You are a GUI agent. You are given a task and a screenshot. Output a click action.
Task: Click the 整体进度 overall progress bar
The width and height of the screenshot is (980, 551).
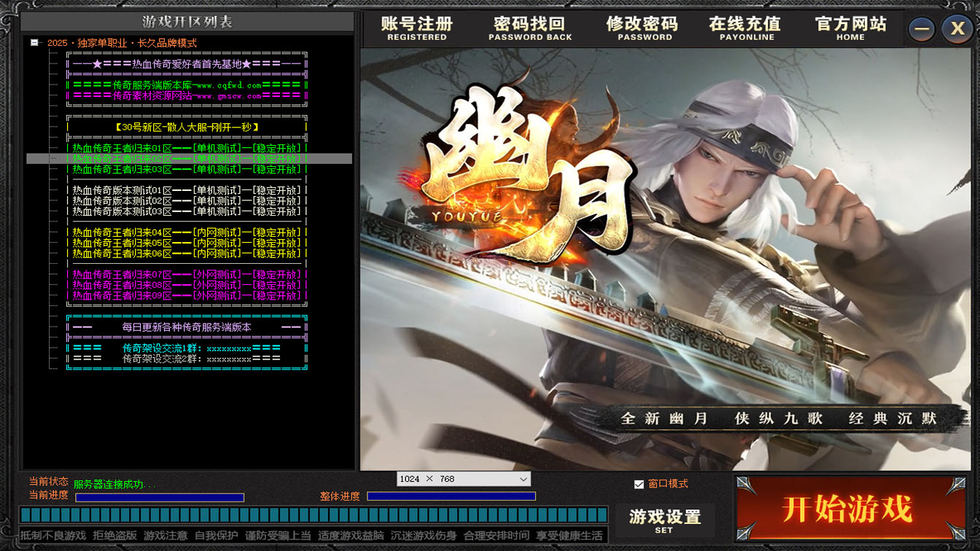[x=451, y=496]
